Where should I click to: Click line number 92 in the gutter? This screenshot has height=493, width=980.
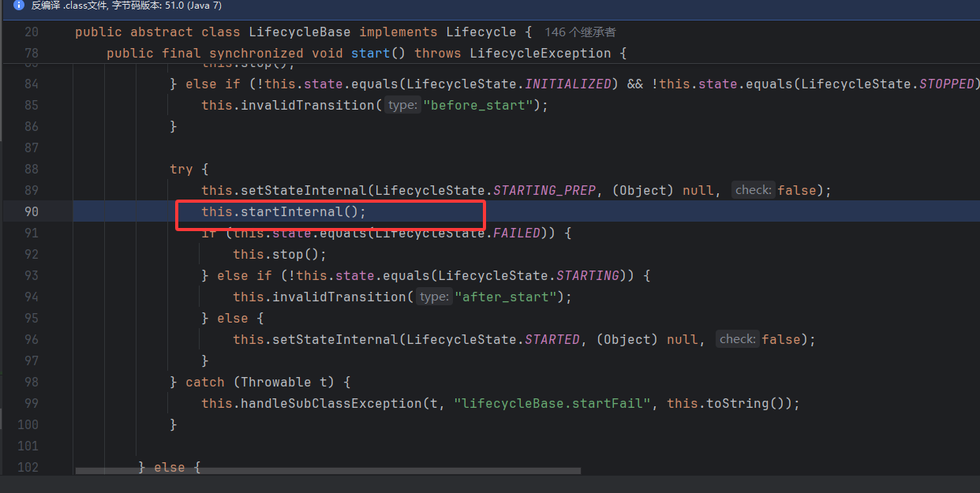pos(30,254)
